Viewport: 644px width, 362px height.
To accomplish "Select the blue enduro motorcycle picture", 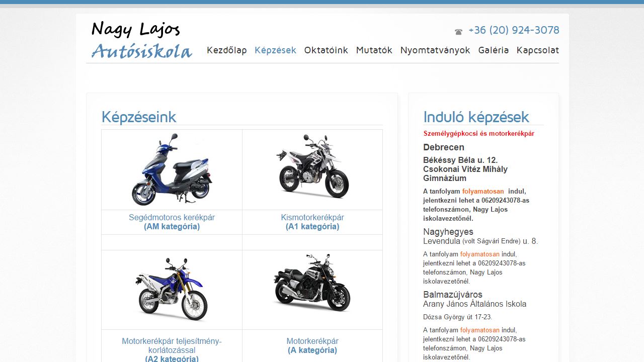I will pos(172,289).
